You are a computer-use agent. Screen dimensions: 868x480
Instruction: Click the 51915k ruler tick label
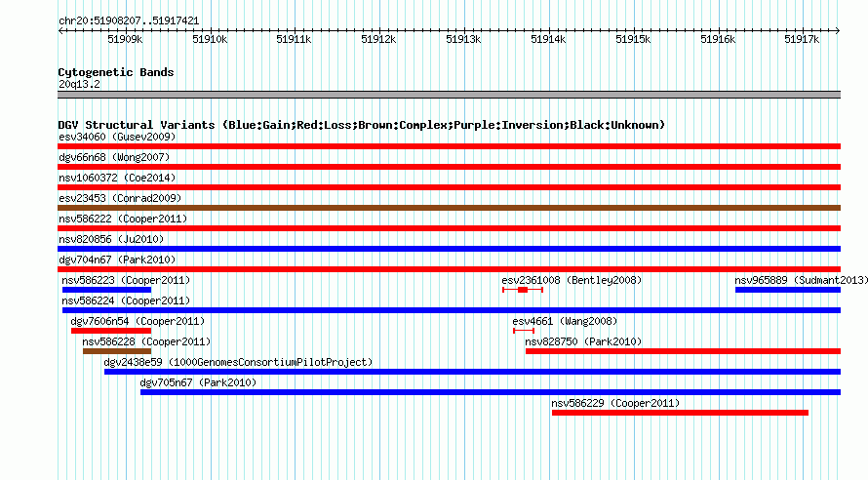(633, 39)
